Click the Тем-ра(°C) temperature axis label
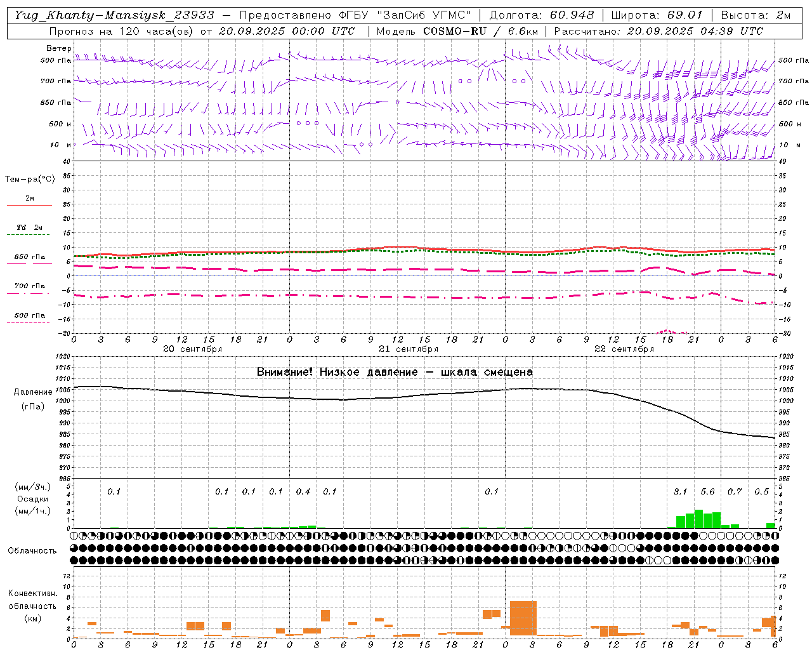Viewport: 812px width, 650px height. [30, 180]
